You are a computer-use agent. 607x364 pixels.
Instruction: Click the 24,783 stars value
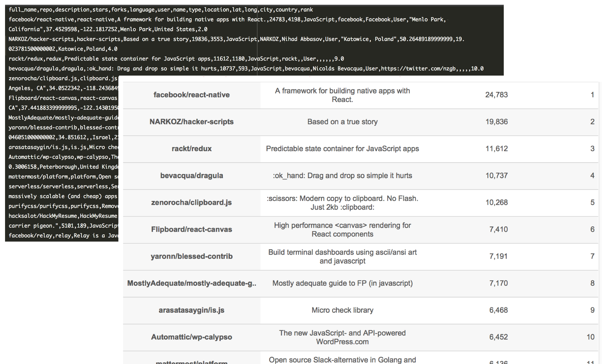point(496,95)
